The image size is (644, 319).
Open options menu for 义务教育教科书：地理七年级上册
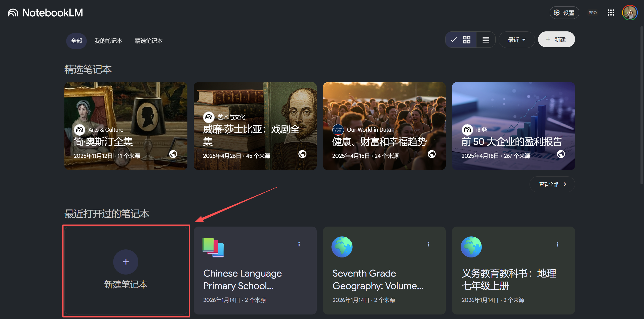point(557,244)
